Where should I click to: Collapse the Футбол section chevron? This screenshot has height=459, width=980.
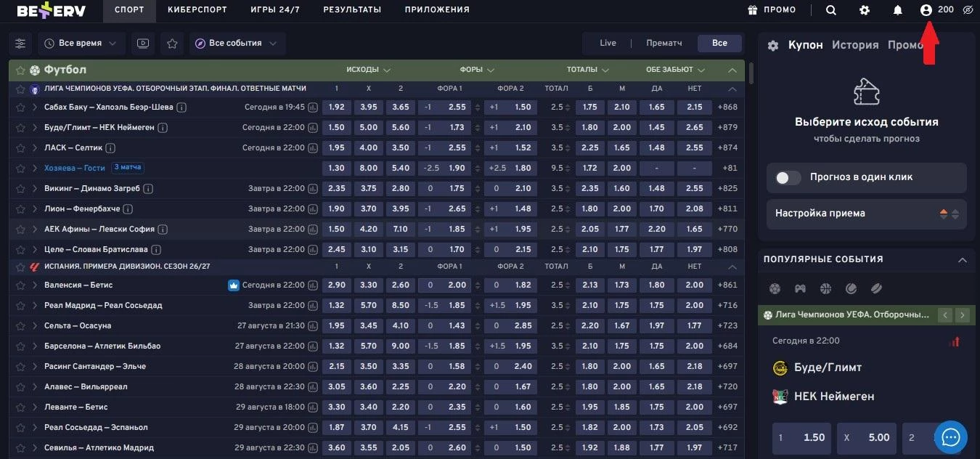point(732,70)
